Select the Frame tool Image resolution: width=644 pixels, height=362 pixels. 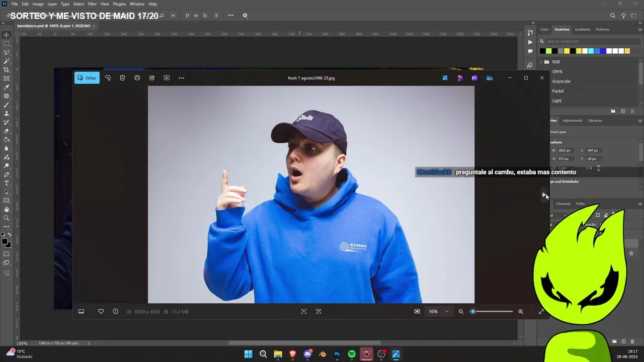tap(7, 78)
